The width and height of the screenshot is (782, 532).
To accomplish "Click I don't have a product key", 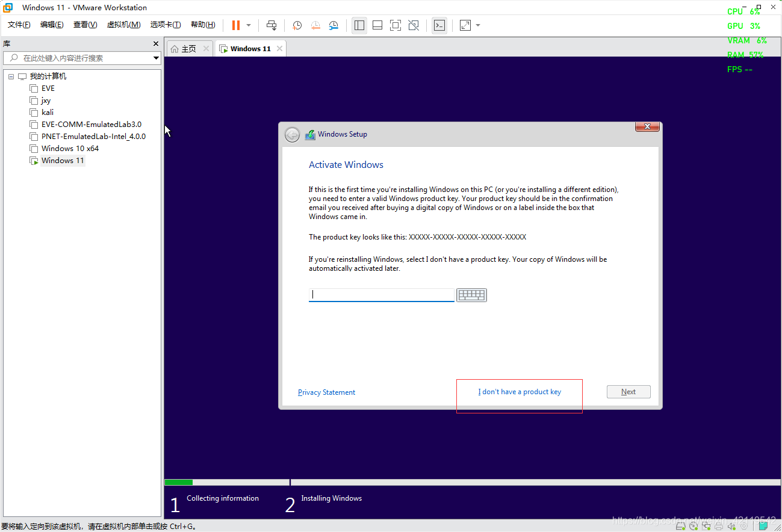I will coord(520,392).
